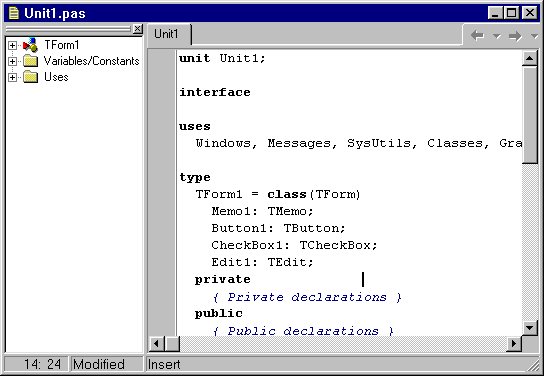
Task: Click the vertical scrollbar up arrow
Action: tap(529, 58)
